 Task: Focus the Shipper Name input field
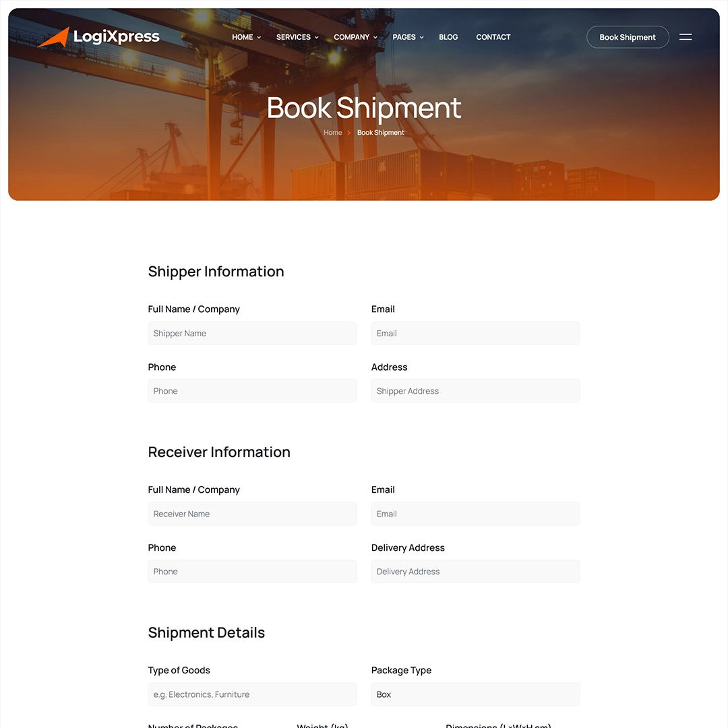[x=252, y=333]
